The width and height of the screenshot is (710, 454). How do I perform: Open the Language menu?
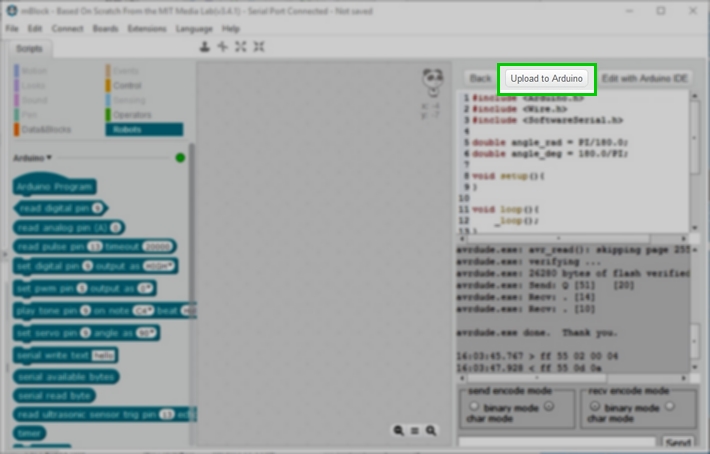pos(194,29)
